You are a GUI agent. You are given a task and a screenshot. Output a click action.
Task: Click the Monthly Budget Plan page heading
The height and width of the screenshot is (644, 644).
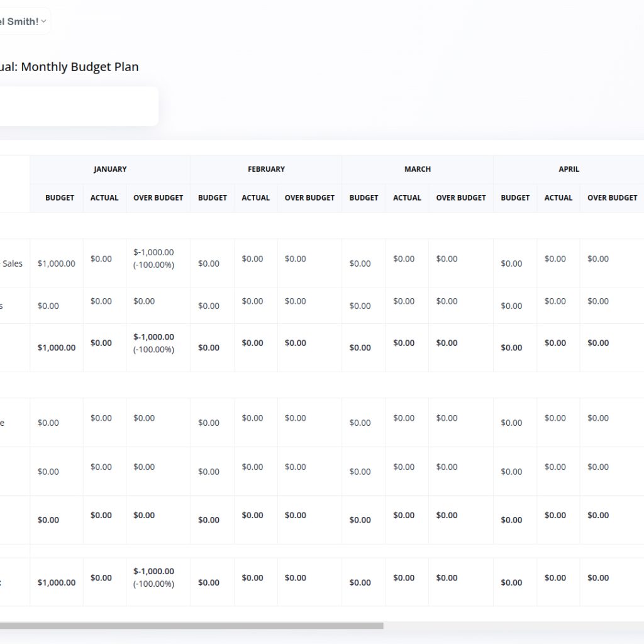(69, 67)
